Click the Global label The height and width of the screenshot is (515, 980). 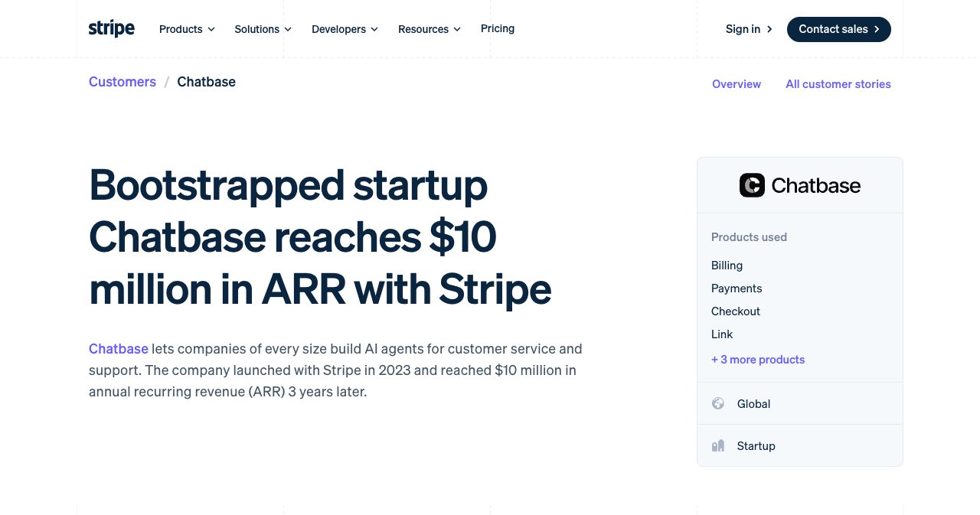[x=754, y=404]
